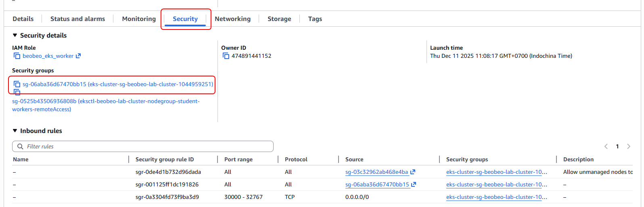Image resolution: width=644 pixels, height=207 pixels.
Task: Copy the Owner ID 474891441152
Action: pyautogui.click(x=226, y=56)
